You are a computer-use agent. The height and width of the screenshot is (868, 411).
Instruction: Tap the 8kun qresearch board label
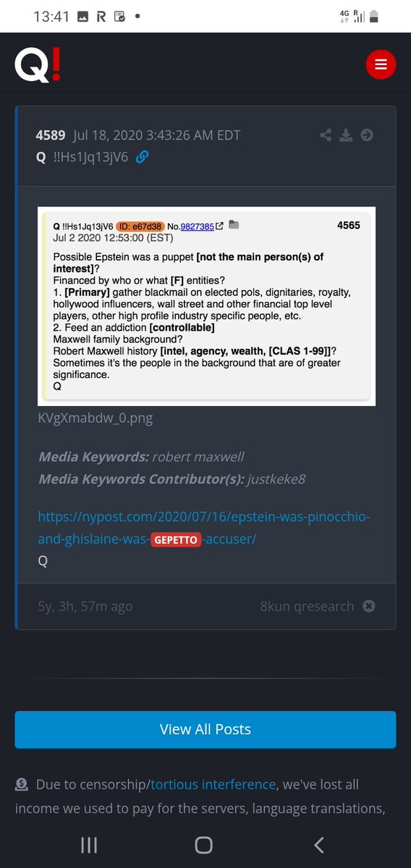(x=307, y=606)
